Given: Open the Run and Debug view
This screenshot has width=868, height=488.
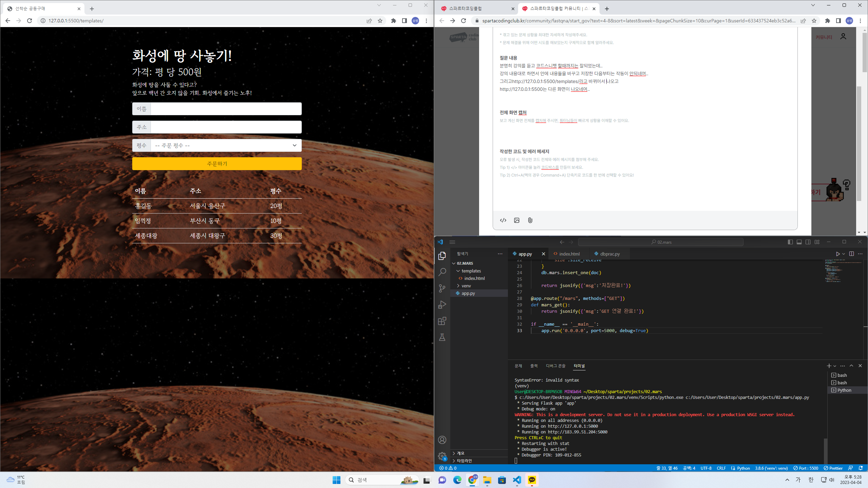Looking at the screenshot, I should point(442,305).
